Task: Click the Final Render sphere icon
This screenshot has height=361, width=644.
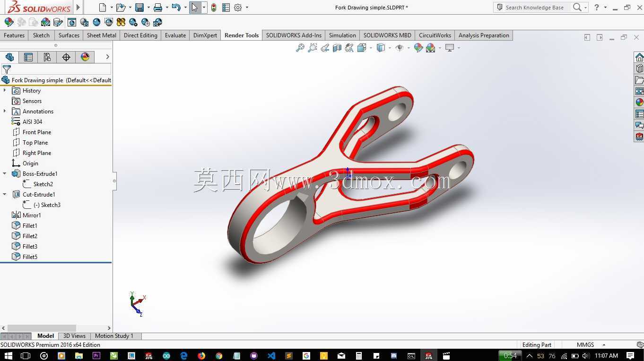Action: pos(96,22)
